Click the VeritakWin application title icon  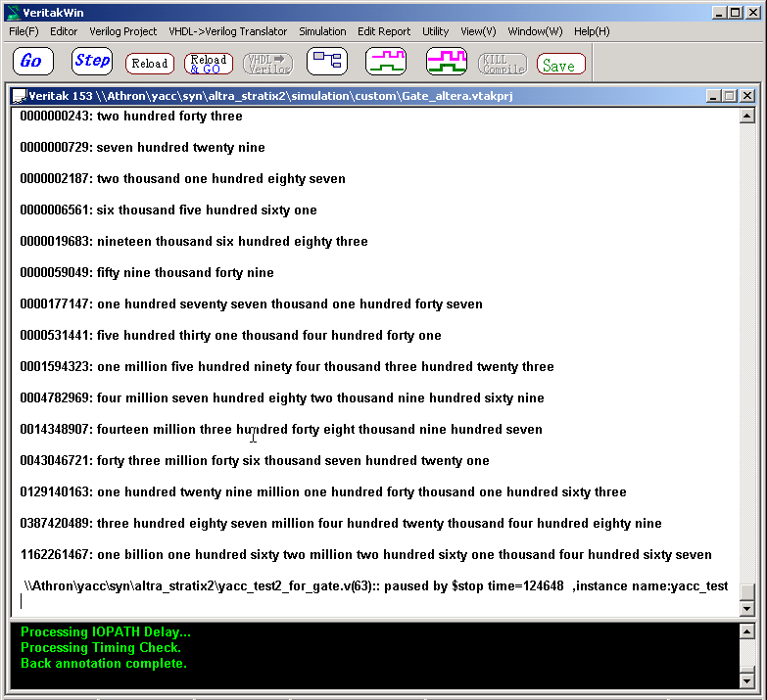[13, 13]
